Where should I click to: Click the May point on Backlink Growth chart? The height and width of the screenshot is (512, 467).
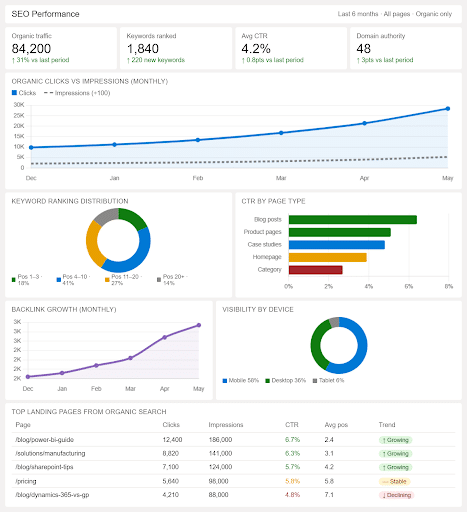click(x=199, y=325)
